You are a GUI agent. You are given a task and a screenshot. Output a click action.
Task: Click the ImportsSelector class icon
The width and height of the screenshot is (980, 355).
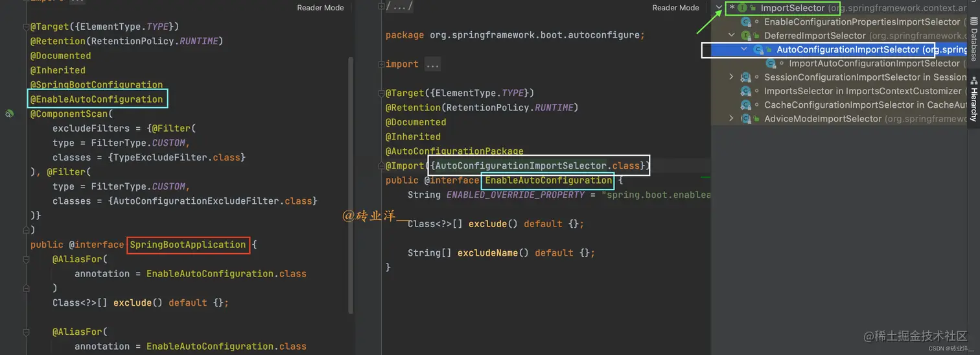746,91
